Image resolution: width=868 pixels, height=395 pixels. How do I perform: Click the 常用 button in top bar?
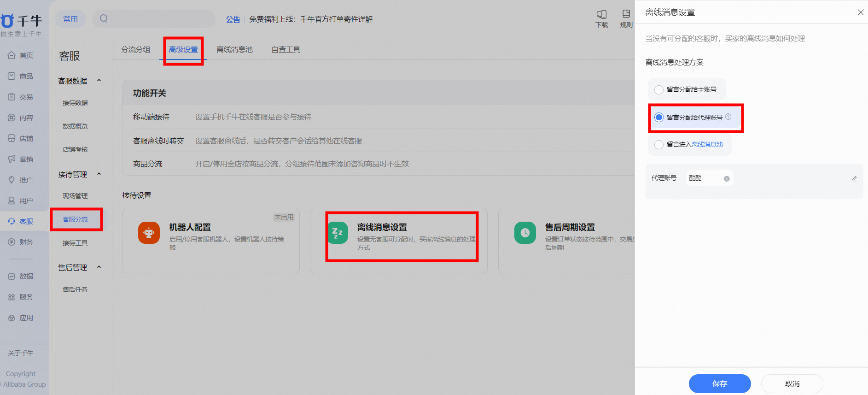(x=70, y=19)
